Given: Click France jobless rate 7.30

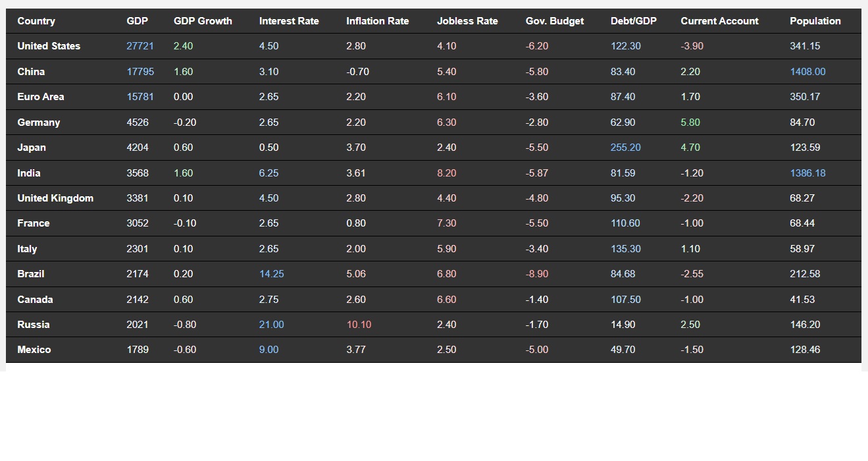Looking at the screenshot, I should tap(446, 223).
